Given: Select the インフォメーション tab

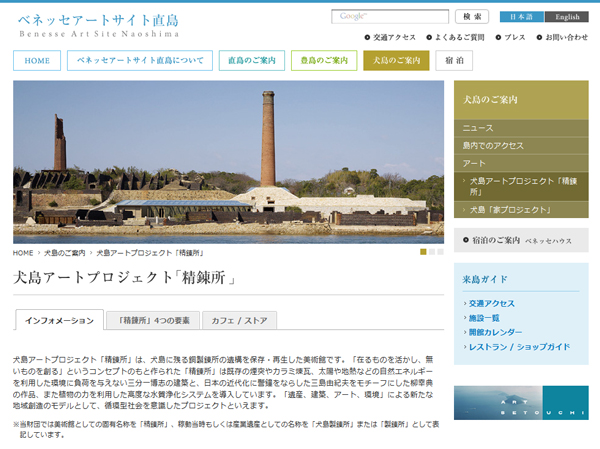Looking at the screenshot, I should [59, 320].
